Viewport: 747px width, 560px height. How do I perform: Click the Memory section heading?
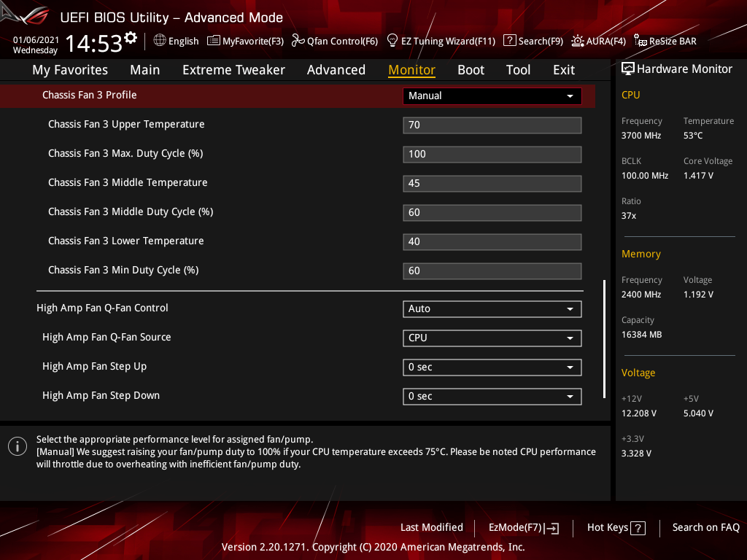tap(640, 254)
